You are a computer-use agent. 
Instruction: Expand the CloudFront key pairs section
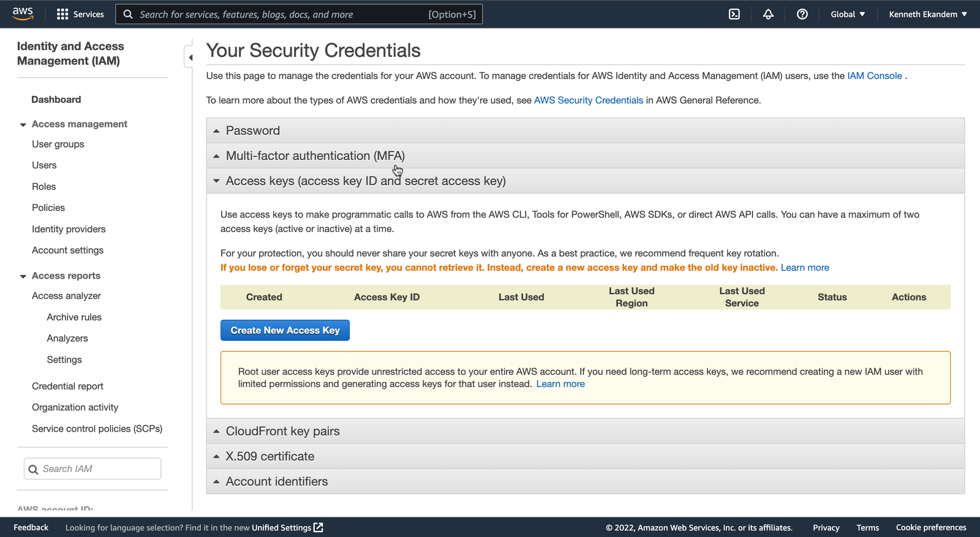point(585,431)
